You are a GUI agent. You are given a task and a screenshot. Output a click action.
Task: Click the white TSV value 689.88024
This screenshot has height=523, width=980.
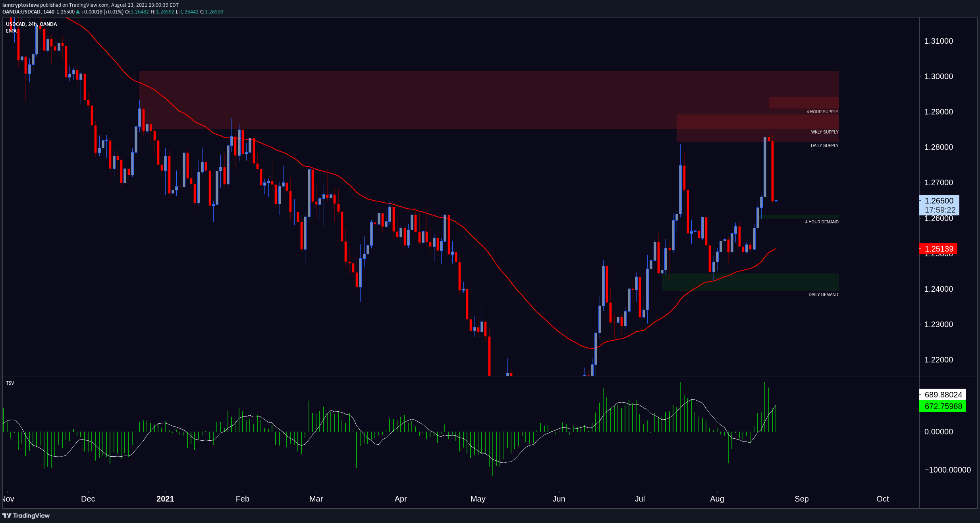[943, 395]
